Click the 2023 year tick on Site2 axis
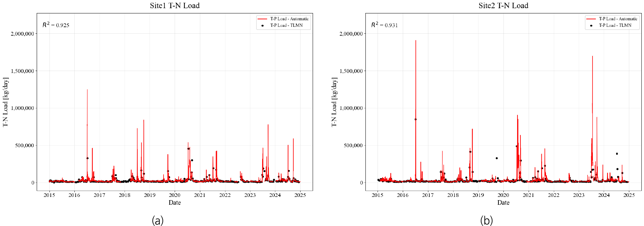The width and height of the screenshot is (644, 226). click(578, 195)
